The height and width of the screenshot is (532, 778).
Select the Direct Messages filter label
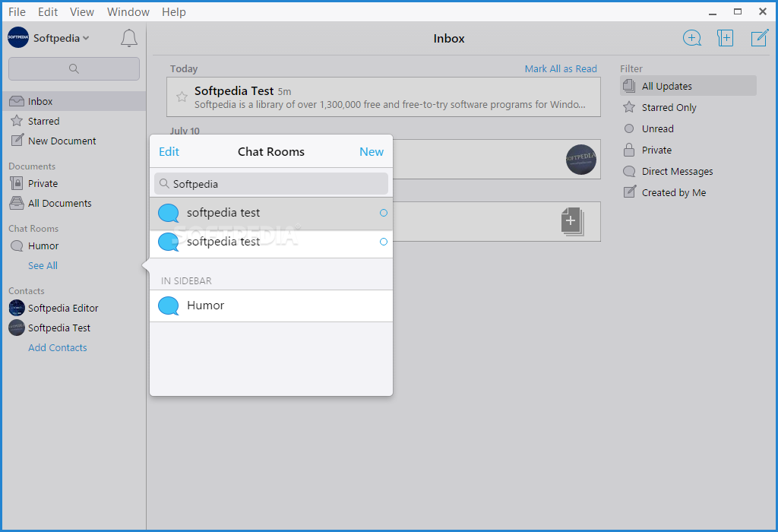pyautogui.click(x=677, y=171)
